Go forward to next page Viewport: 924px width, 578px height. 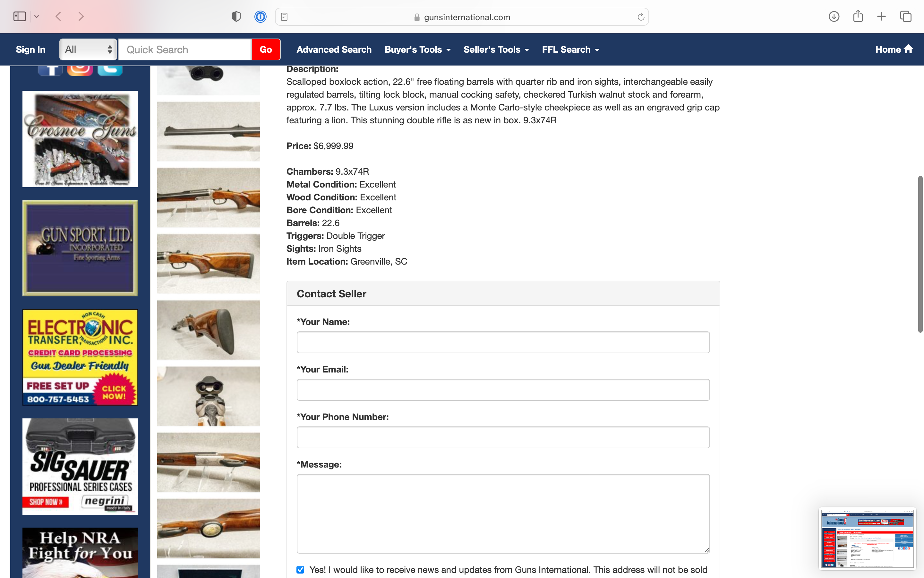click(81, 16)
